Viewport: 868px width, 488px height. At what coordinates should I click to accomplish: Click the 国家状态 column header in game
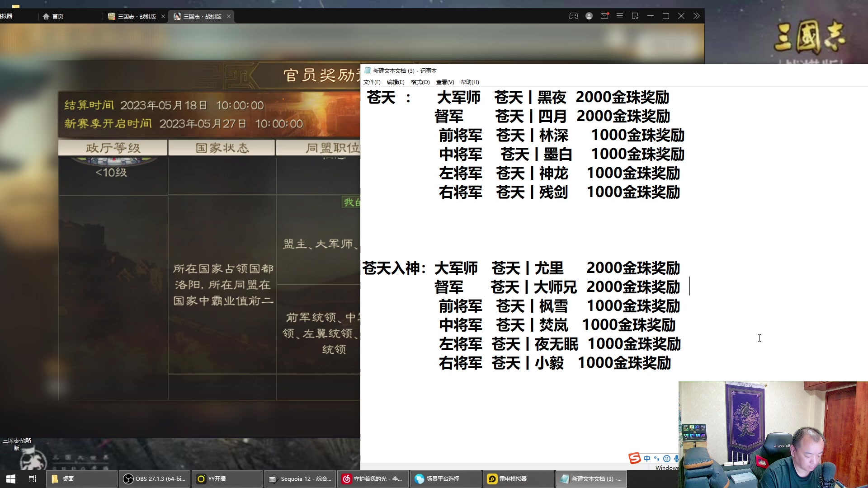222,148
